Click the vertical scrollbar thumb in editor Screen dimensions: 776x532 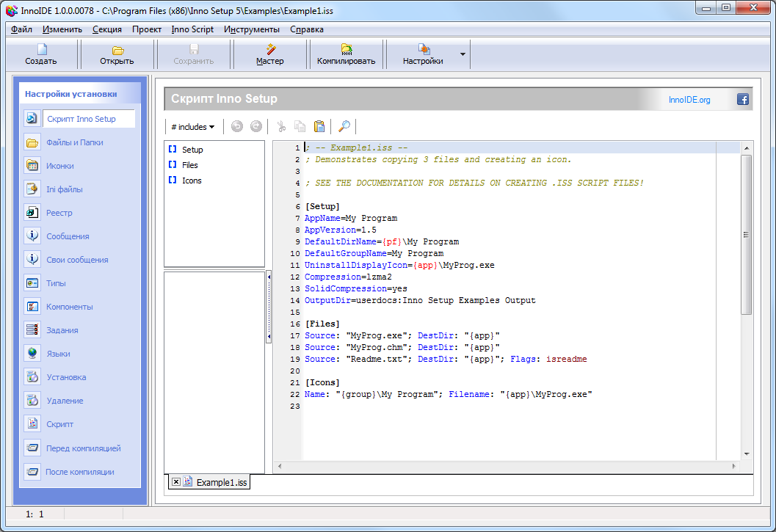tap(747, 235)
